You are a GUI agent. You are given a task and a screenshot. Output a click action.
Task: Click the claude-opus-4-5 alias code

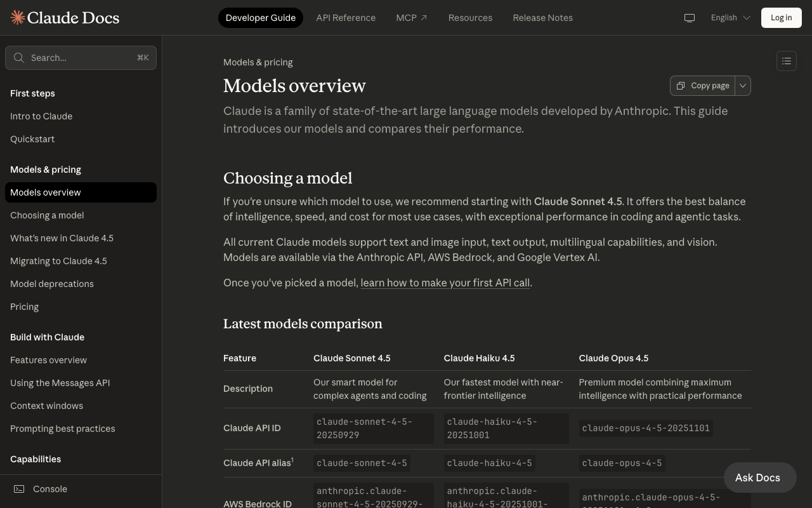[x=622, y=463]
